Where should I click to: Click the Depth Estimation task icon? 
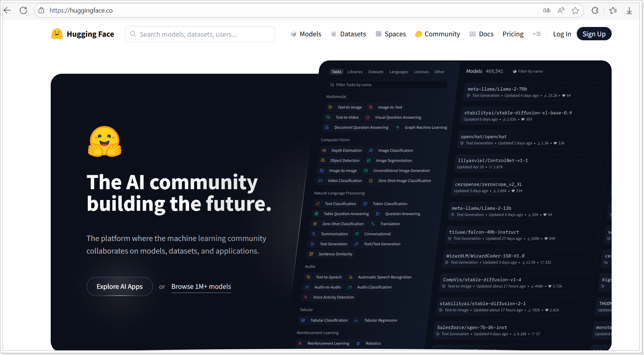(x=324, y=150)
